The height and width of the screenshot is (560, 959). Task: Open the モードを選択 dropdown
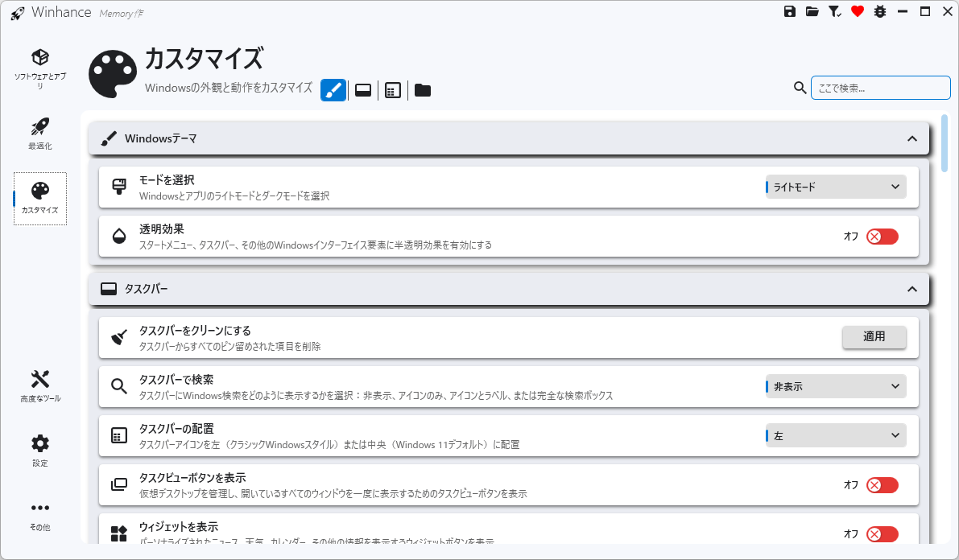pos(836,187)
